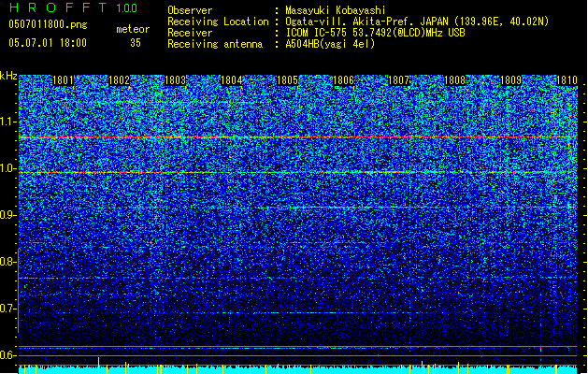
Task: Click the 0.8 frequency axis label
Action: pyautogui.click(x=8, y=262)
